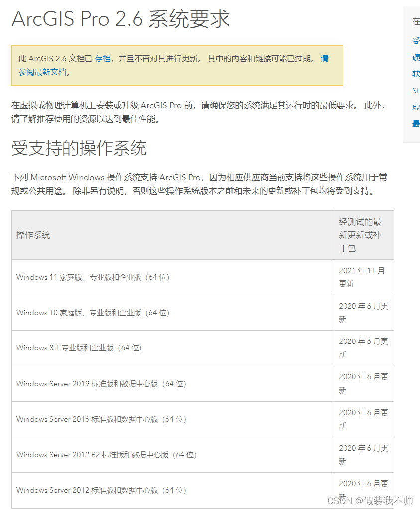Click the update date in the Server 2016 row
The width and height of the screenshot is (420, 510).
coord(363,419)
